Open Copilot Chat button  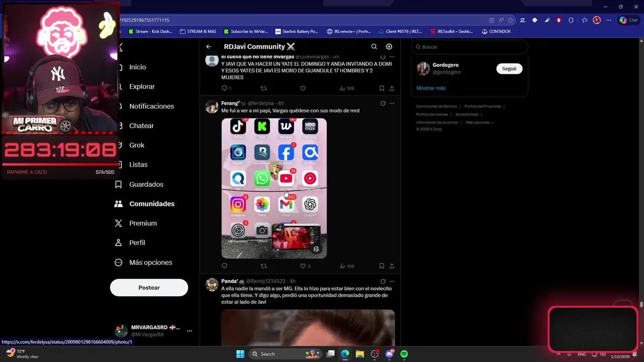(629, 20)
